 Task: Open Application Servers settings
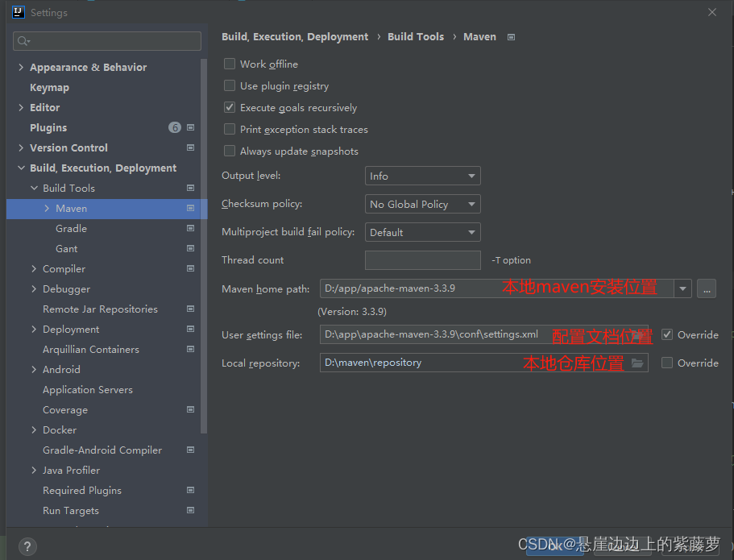point(88,389)
